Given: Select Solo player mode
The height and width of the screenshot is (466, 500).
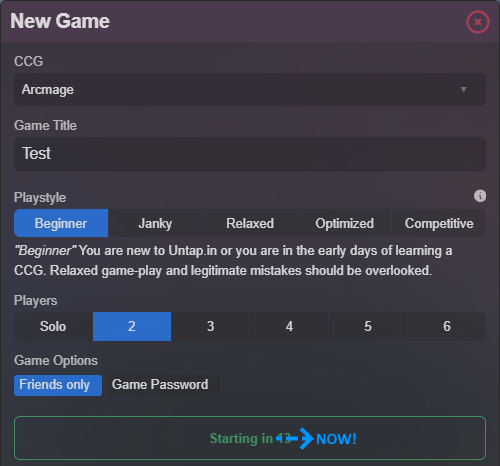Looking at the screenshot, I should (53, 326).
